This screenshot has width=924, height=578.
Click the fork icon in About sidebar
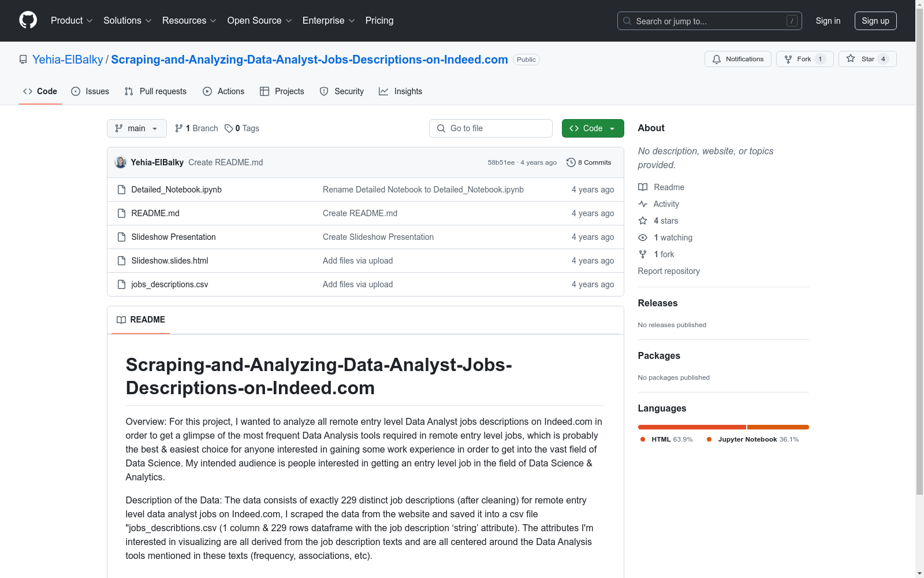click(x=643, y=254)
